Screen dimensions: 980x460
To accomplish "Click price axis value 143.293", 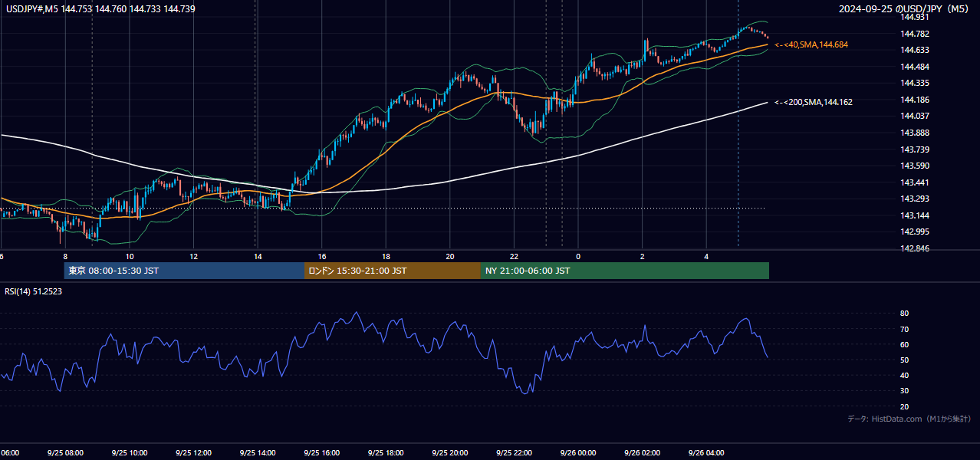I will (916, 199).
